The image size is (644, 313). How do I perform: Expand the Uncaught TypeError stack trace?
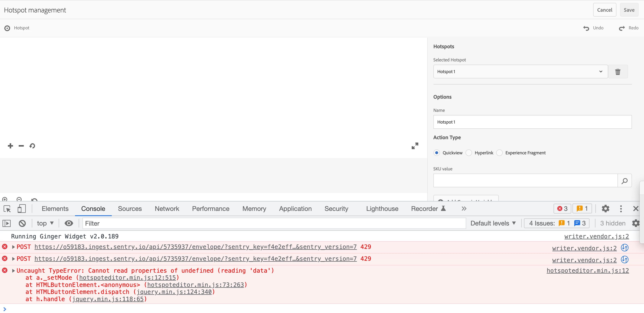14,270
